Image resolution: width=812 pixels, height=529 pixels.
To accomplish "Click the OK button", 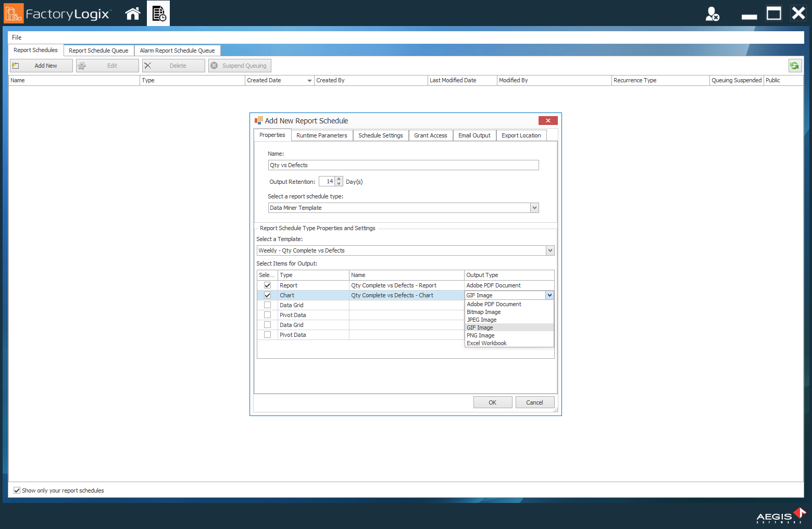I will (x=493, y=402).
